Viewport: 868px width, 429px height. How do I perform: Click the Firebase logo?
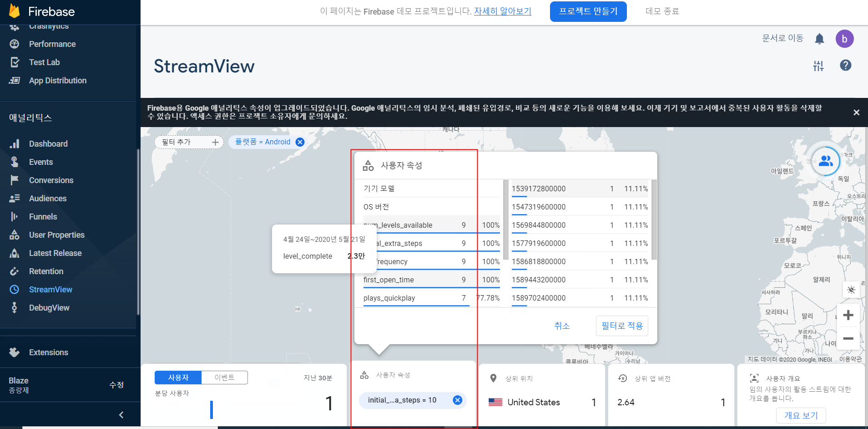click(x=42, y=11)
